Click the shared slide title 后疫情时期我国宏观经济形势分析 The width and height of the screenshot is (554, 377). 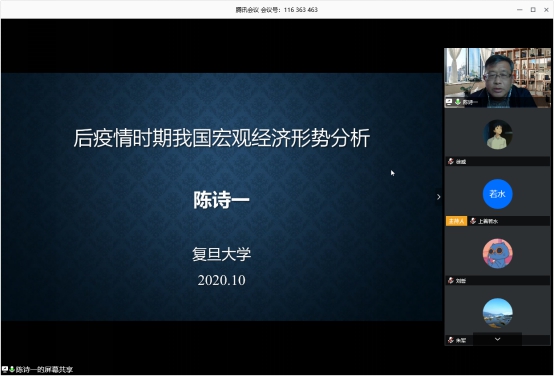pos(222,138)
